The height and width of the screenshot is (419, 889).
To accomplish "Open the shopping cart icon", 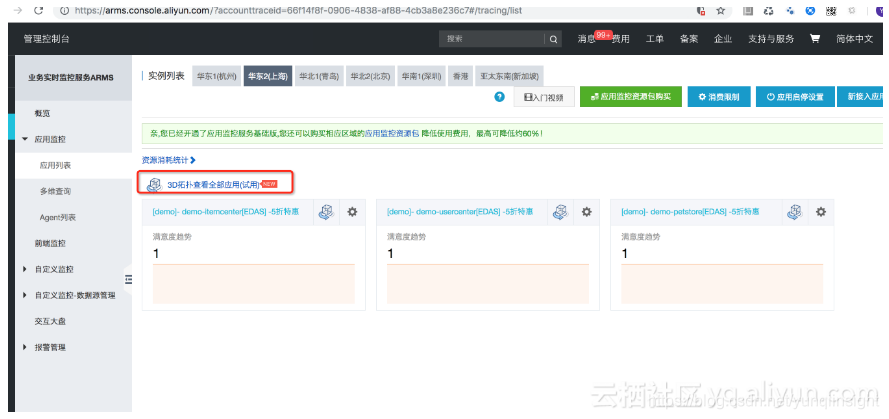I will click(815, 39).
